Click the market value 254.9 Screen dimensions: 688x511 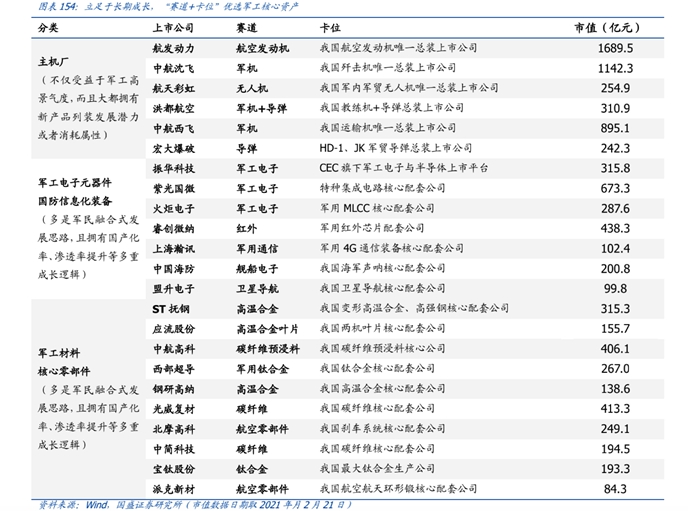pos(615,88)
